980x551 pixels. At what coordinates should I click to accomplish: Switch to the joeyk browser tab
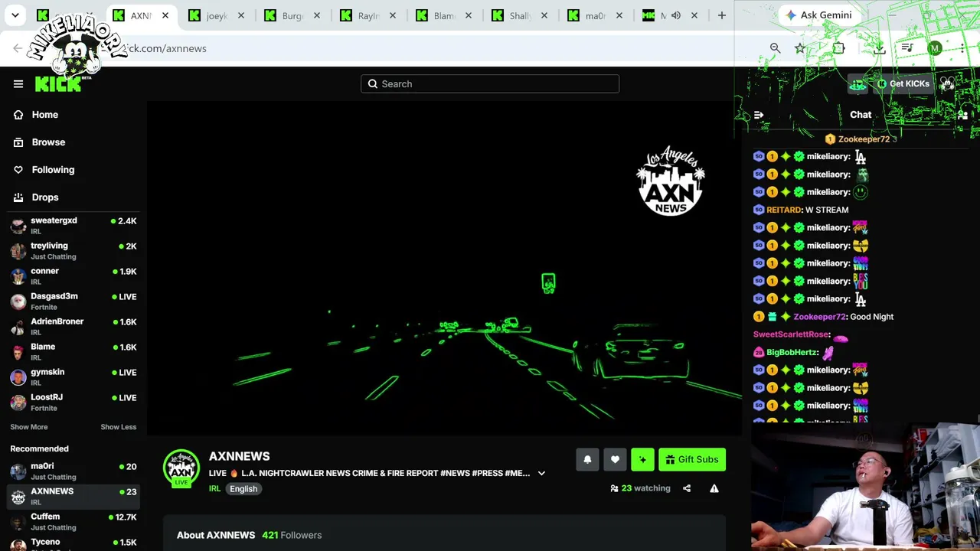click(x=216, y=15)
